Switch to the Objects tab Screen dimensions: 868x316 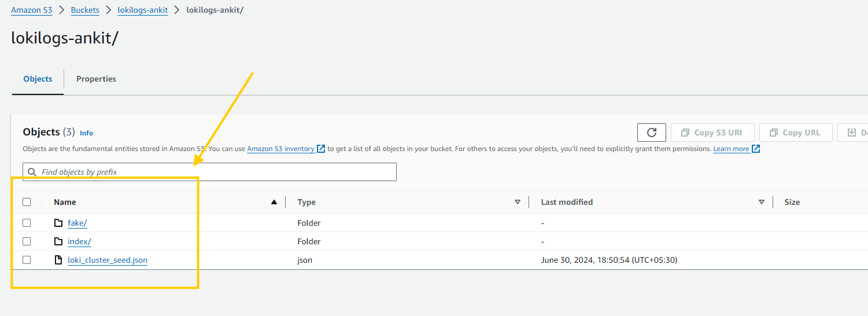[x=38, y=79]
